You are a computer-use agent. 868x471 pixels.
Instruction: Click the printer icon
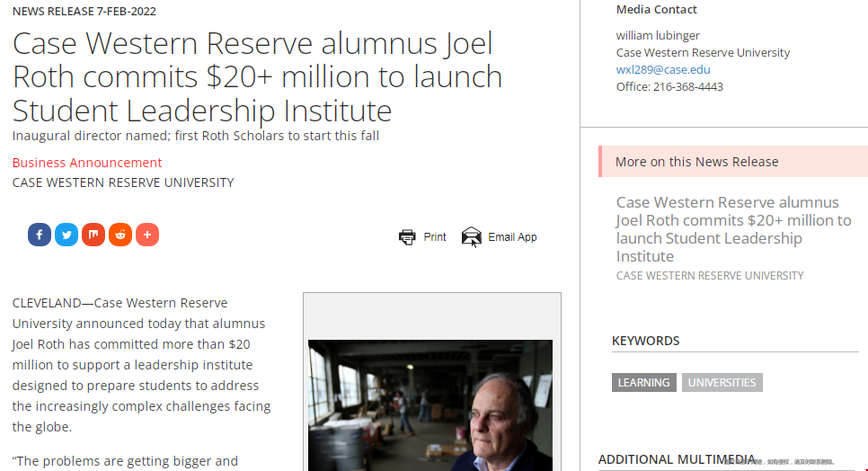click(407, 237)
